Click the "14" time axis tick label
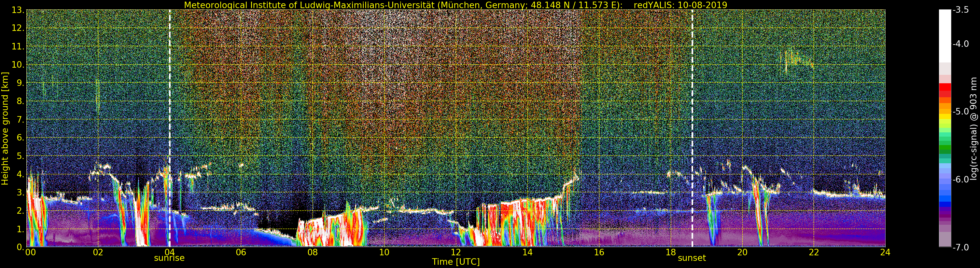This screenshot has height=268, width=980. click(x=527, y=252)
